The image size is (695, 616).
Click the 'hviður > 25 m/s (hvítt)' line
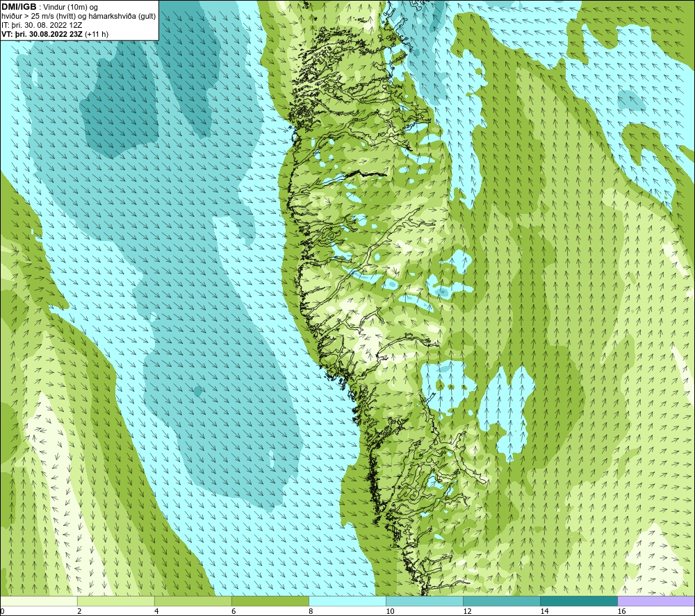[78, 17]
